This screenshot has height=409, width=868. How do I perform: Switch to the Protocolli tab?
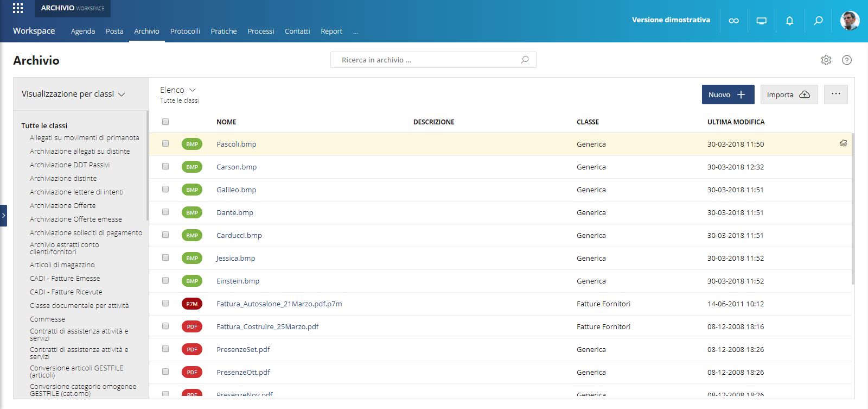point(185,32)
